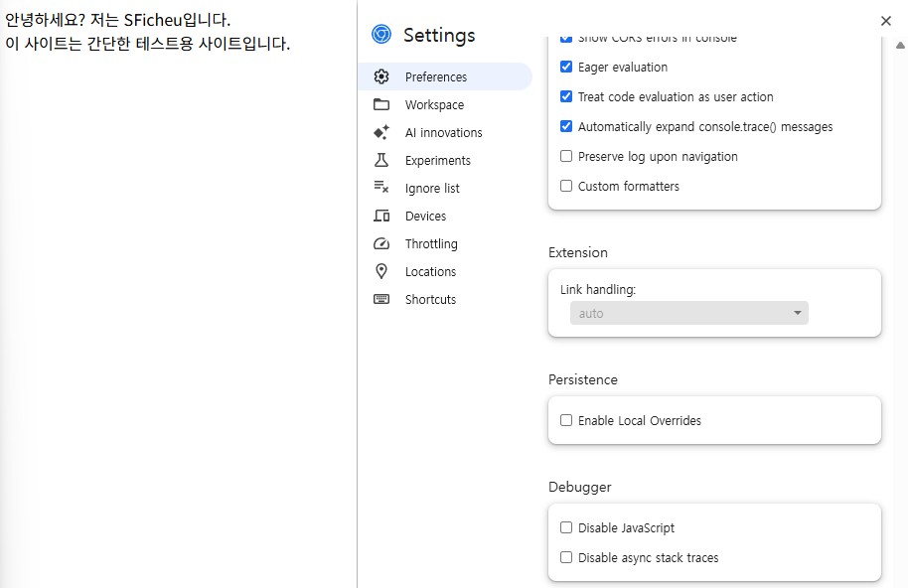Open the Link handling auto dropdown
Screen dimensions: 908x588
(689, 313)
